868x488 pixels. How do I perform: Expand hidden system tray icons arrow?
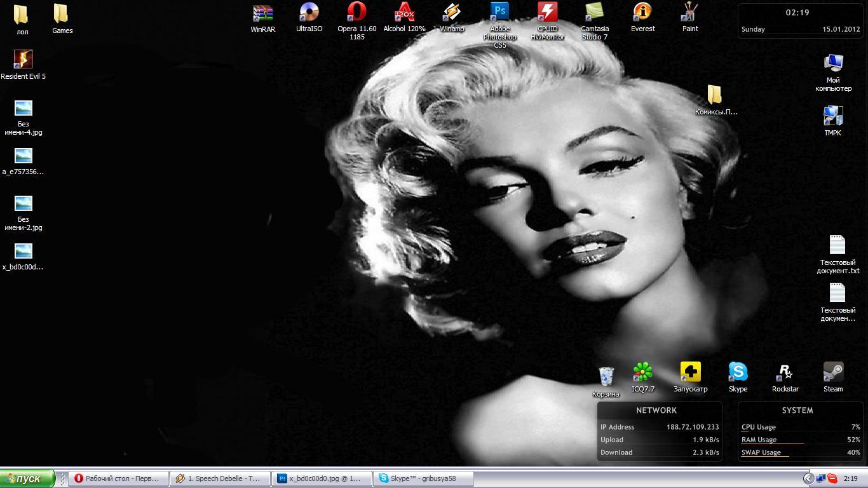[808, 478]
